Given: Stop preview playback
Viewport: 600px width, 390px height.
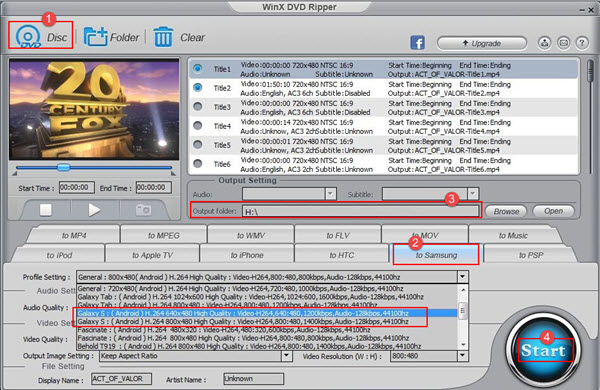Looking at the screenshot, I should [x=46, y=209].
